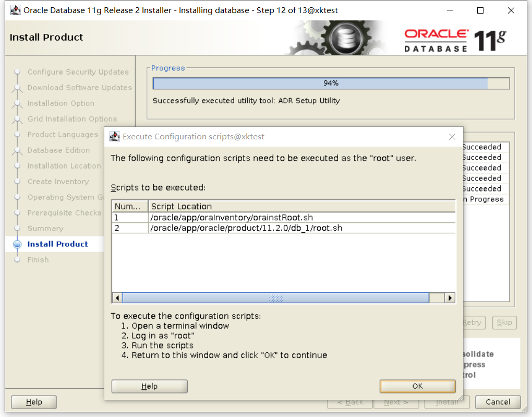Click the ADR Setup Utility status message

[246, 101]
